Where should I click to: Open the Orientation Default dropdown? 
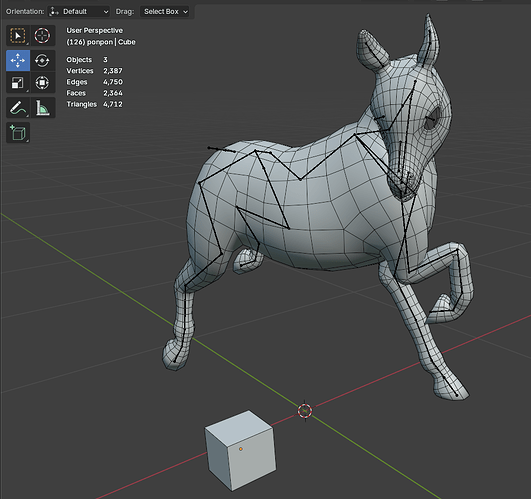(79, 12)
